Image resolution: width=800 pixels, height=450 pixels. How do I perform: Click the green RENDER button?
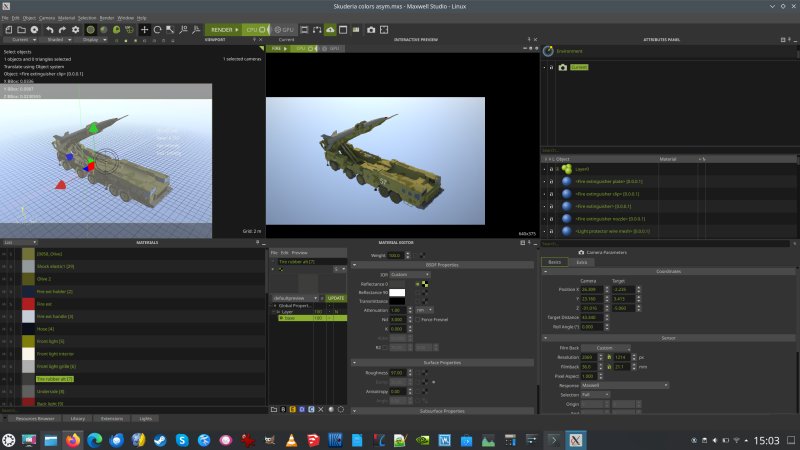[223, 30]
